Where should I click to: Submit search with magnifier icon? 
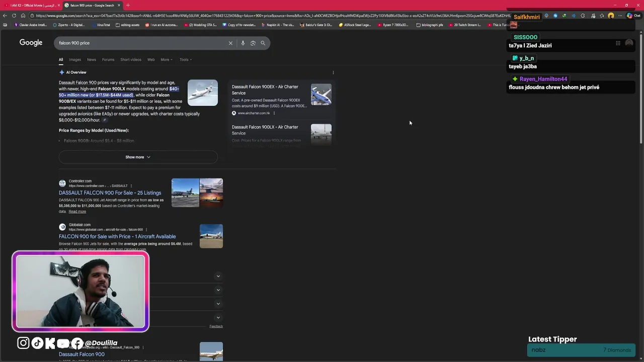(x=263, y=43)
